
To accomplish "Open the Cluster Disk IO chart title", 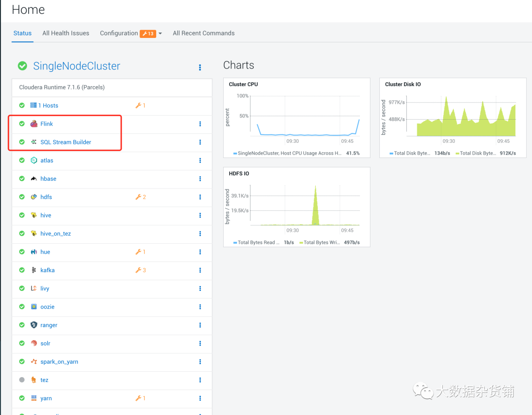I will 403,84.
